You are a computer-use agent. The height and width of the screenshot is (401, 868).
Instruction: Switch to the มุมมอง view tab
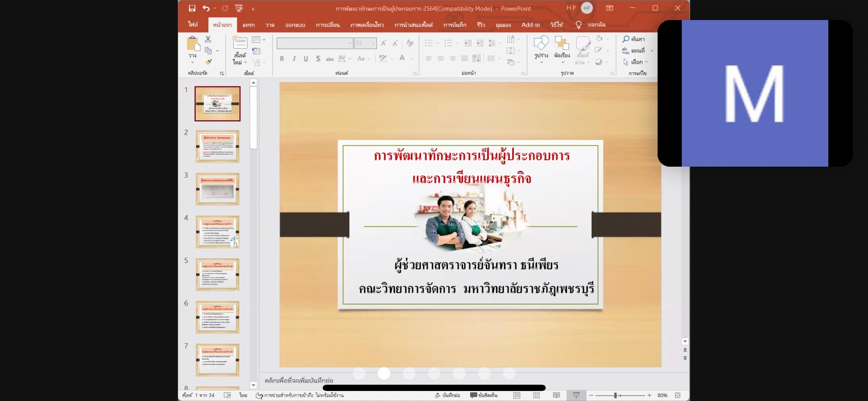pyautogui.click(x=503, y=25)
